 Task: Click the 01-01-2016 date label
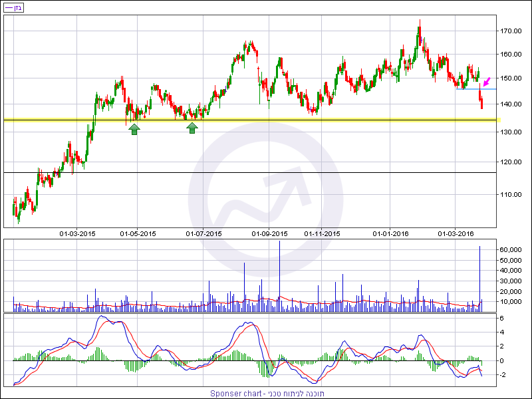point(390,234)
